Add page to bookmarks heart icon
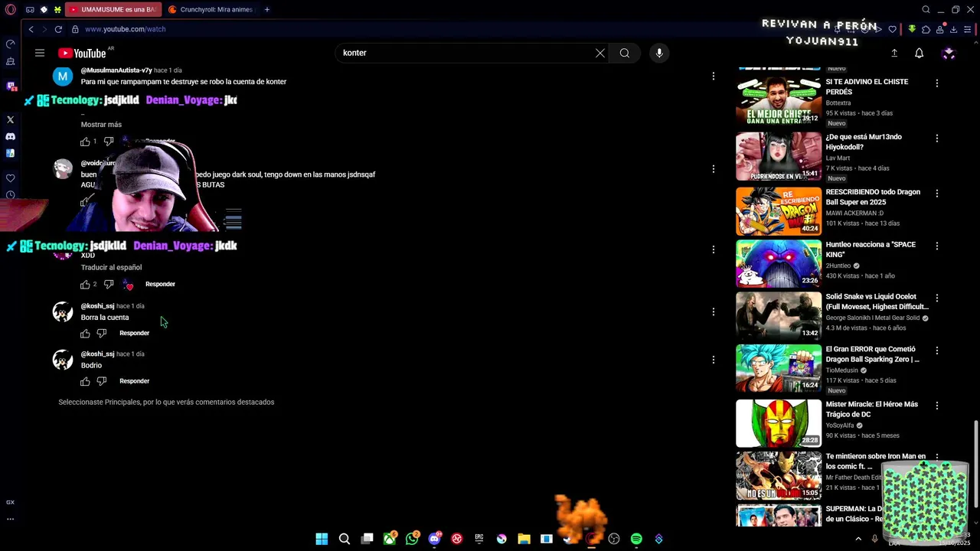 pyautogui.click(x=892, y=29)
